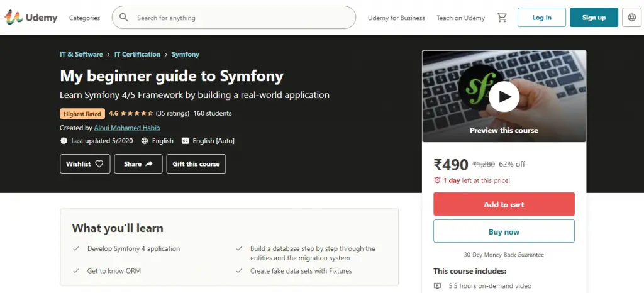Open the IT Certification breadcrumb
This screenshot has height=293, width=644.
coord(137,55)
